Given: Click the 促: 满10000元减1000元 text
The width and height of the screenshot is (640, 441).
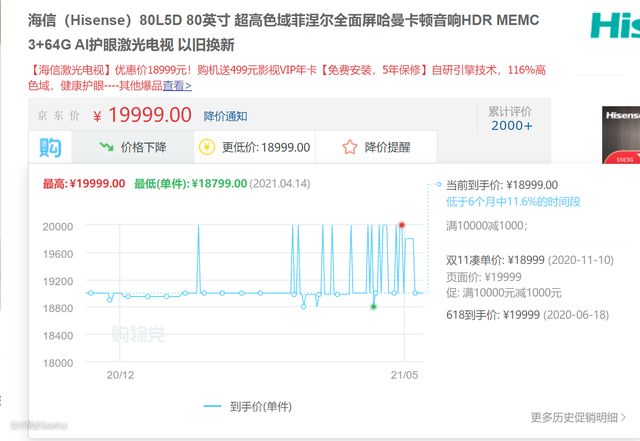Looking at the screenshot, I should (504, 293).
